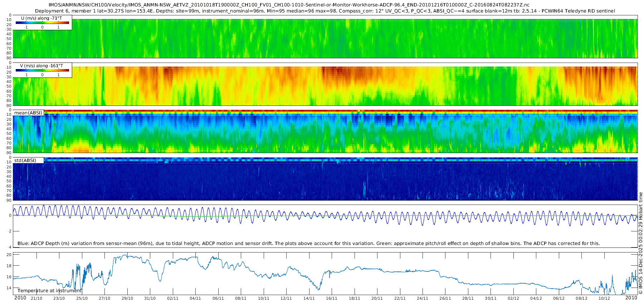Click the 18 tick on temperature axis
Viewport: 644px width, 304px height.
coord(9,266)
